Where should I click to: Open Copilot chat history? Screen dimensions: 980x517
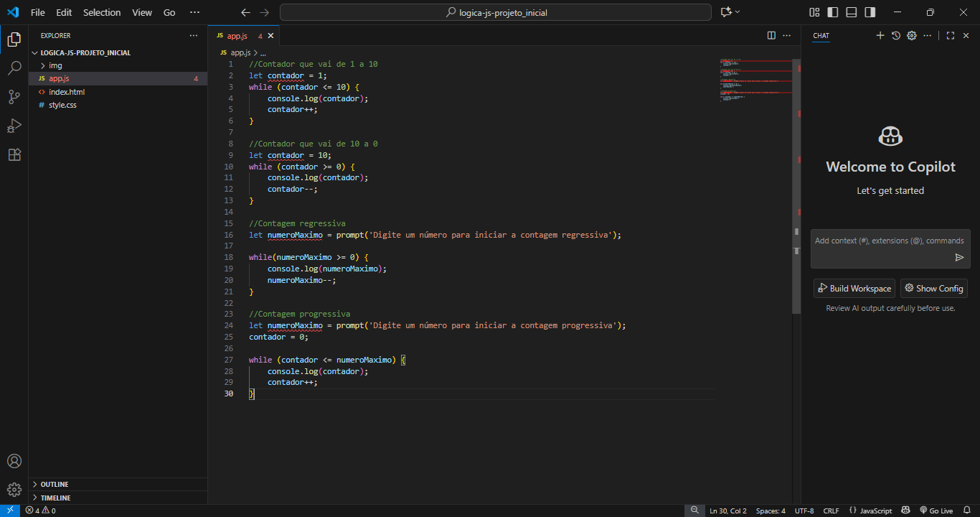point(896,35)
